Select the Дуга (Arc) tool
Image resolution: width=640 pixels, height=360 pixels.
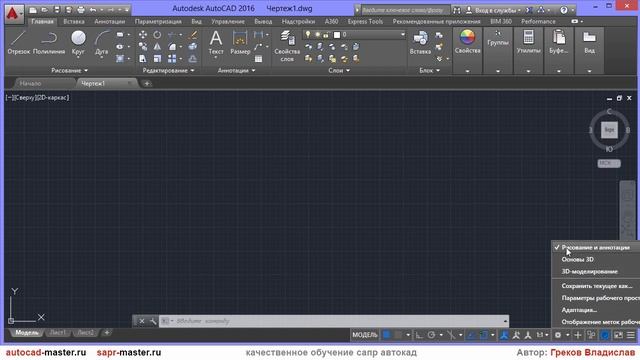tap(102, 43)
